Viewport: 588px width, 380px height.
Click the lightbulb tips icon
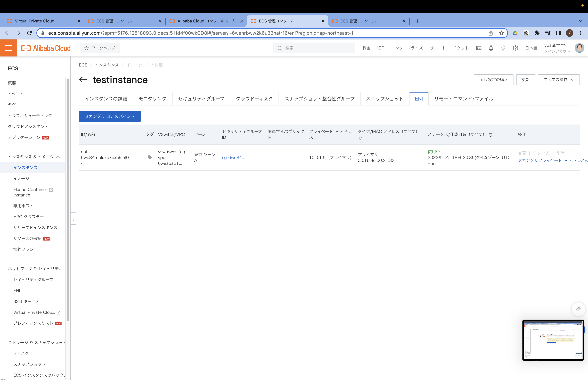[x=503, y=48]
